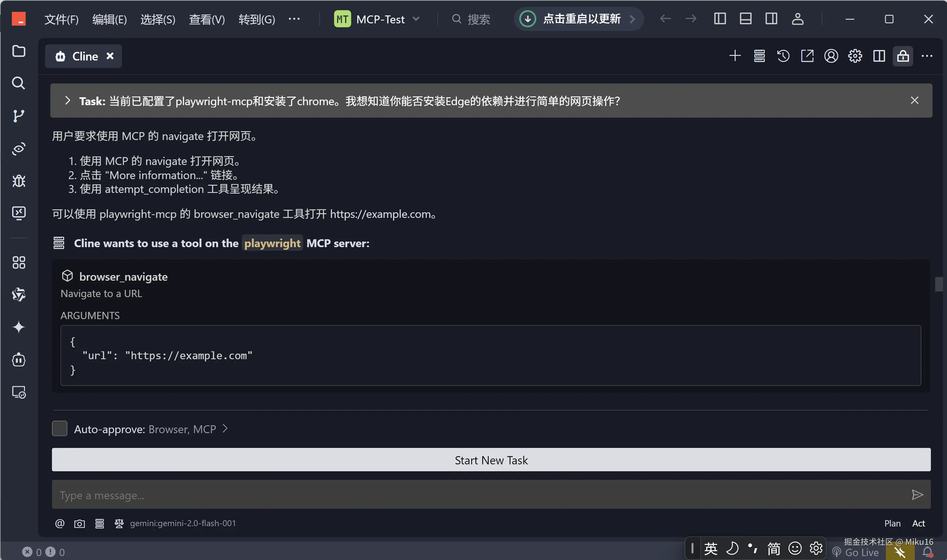
Task: Open Cline in a new editor tab
Action: point(807,56)
